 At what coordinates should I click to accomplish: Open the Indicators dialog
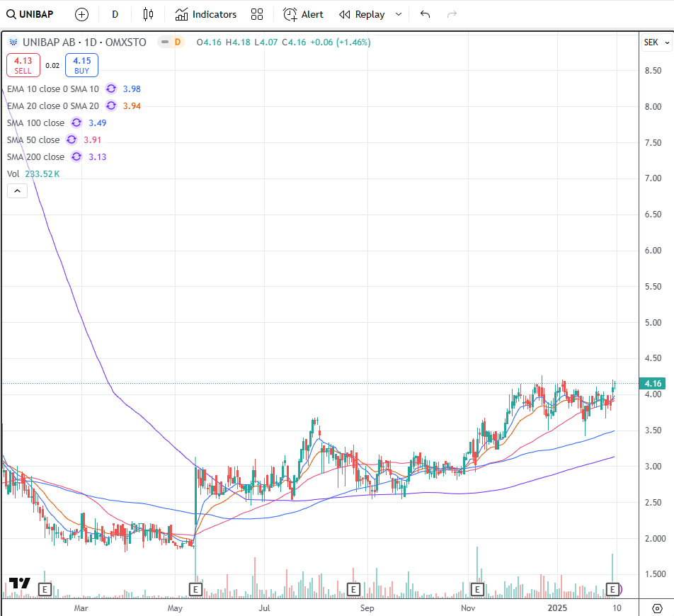point(206,14)
